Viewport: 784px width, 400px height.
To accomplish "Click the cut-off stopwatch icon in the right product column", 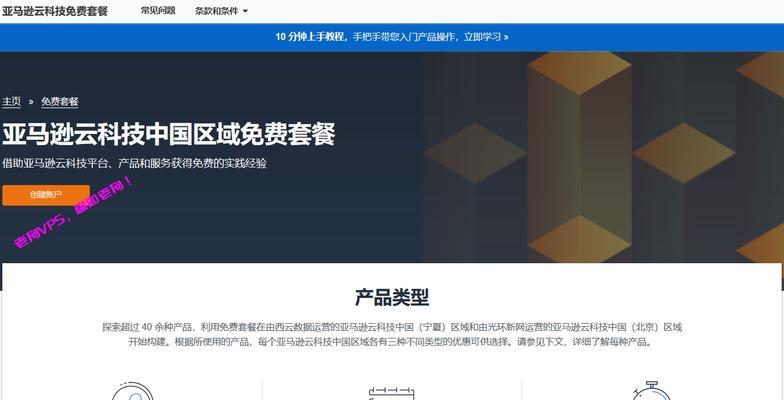I will [651, 390].
